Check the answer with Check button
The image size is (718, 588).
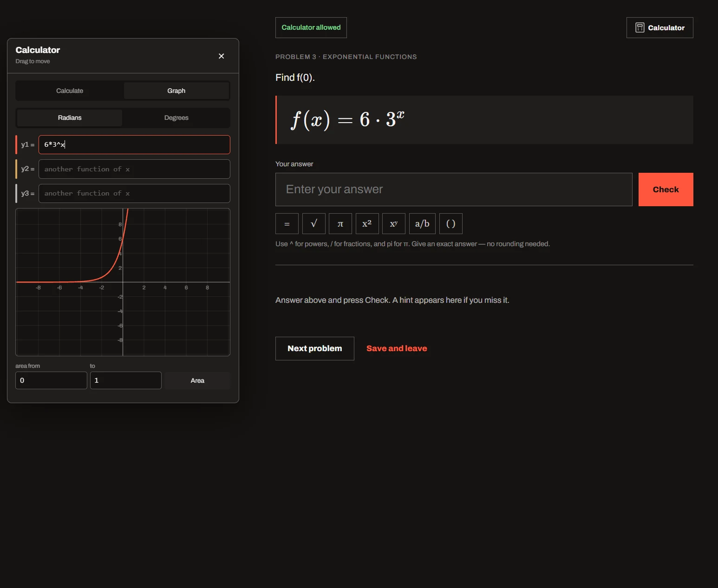coord(666,189)
